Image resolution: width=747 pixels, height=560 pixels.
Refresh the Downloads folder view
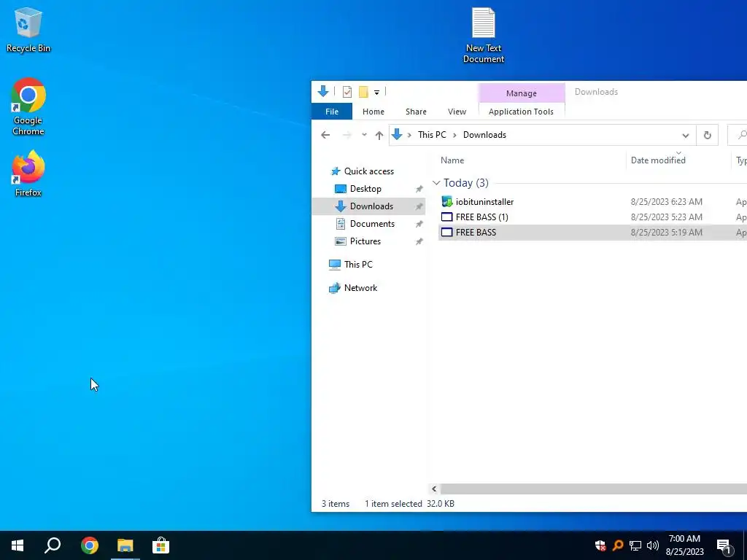coord(707,135)
